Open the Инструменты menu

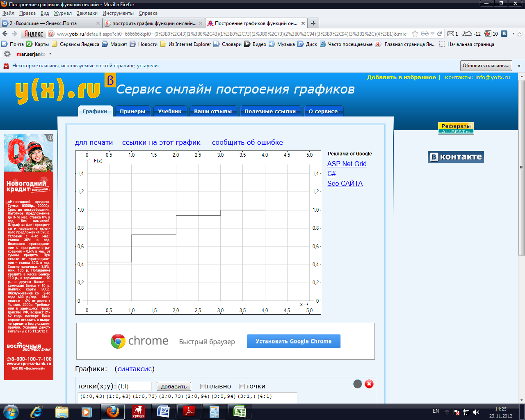(118, 13)
